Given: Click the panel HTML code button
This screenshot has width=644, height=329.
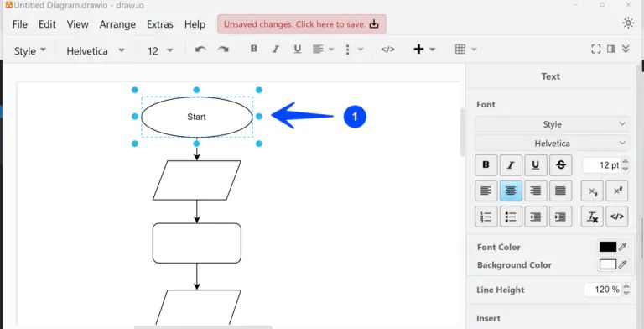Looking at the screenshot, I should (617, 217).
